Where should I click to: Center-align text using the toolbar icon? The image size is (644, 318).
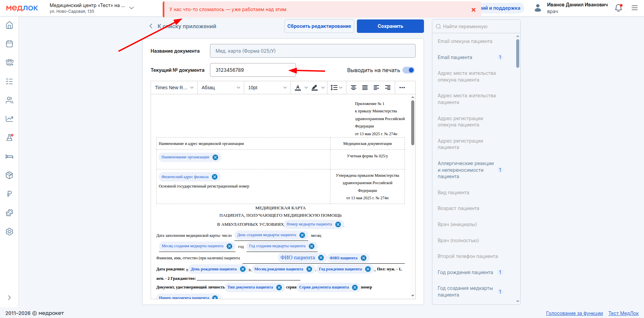pos(353,88)
